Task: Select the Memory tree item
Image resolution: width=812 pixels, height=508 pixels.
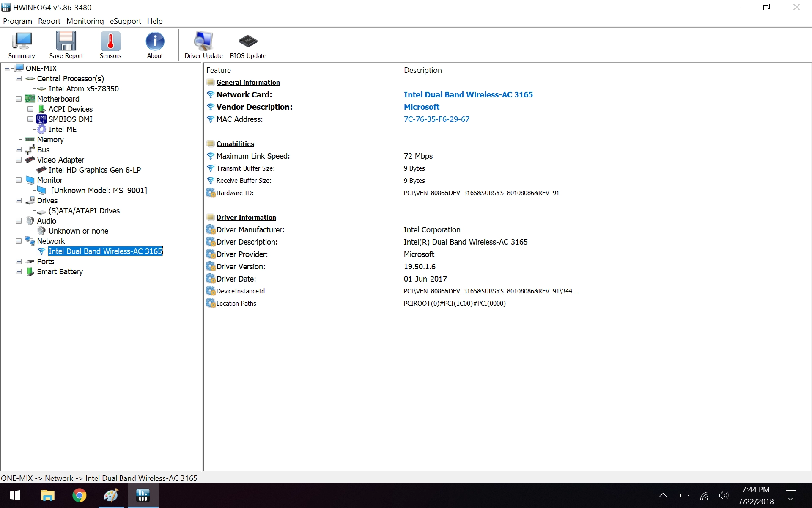Action: coord(50,139)
